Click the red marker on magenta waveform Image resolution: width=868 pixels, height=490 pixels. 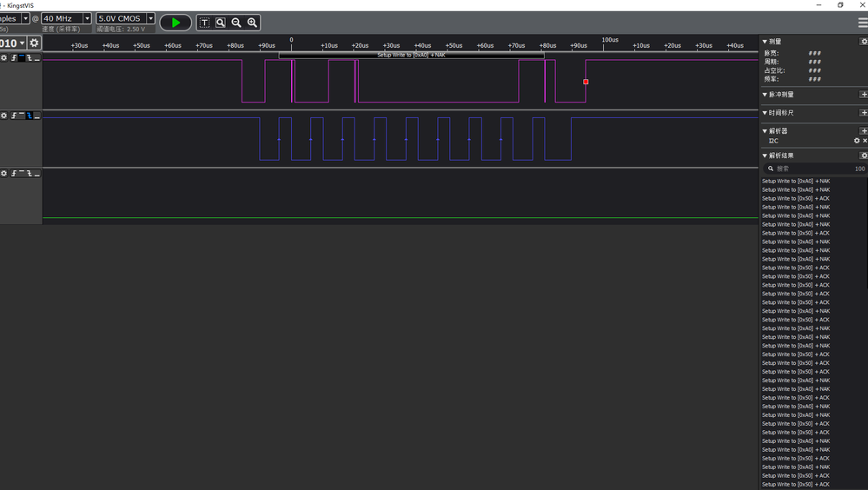click(x=586, y=82)
